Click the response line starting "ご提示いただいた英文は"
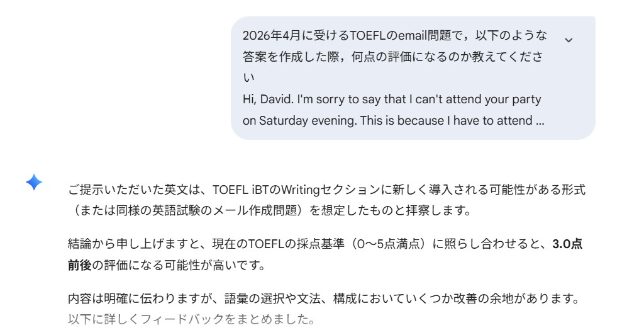 327,190
